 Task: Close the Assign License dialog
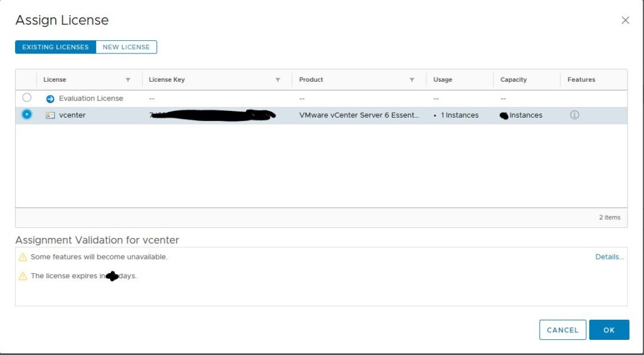coord(625,20)
